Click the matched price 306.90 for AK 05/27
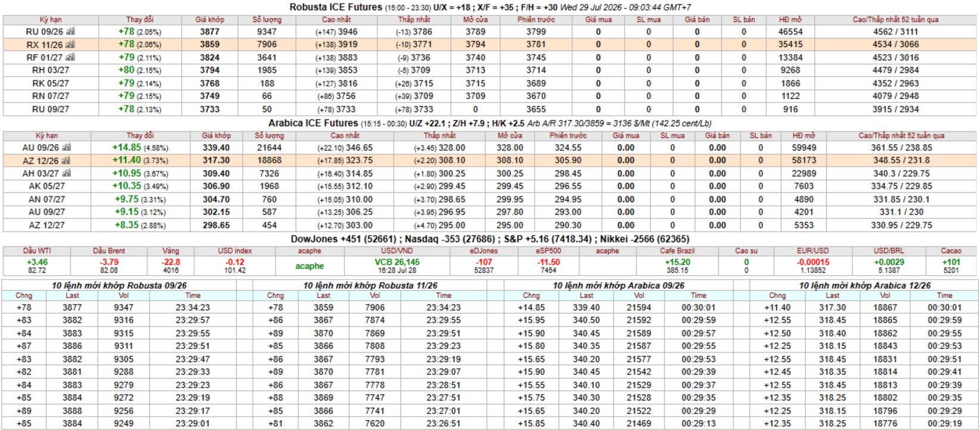The image size is (980, 430). click(x=216, y=186)
